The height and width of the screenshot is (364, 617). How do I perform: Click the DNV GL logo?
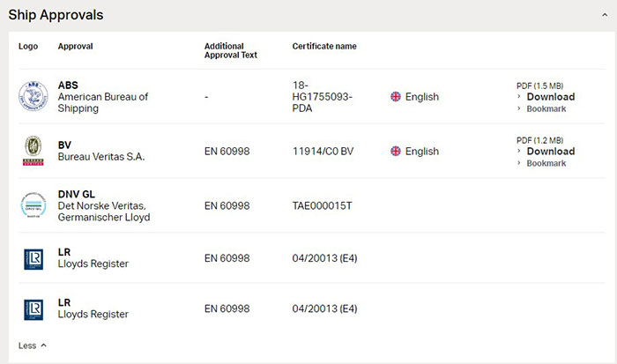pos(33,205)
